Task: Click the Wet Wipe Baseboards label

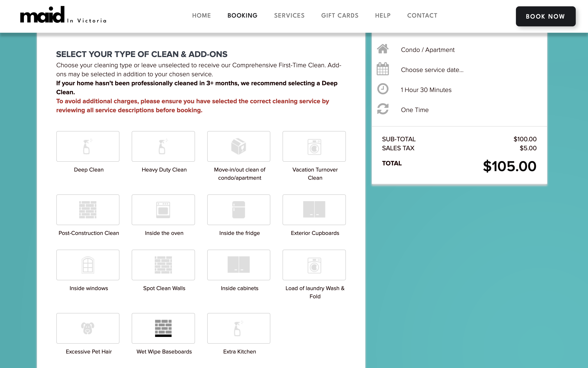Action: pos(164,352)
